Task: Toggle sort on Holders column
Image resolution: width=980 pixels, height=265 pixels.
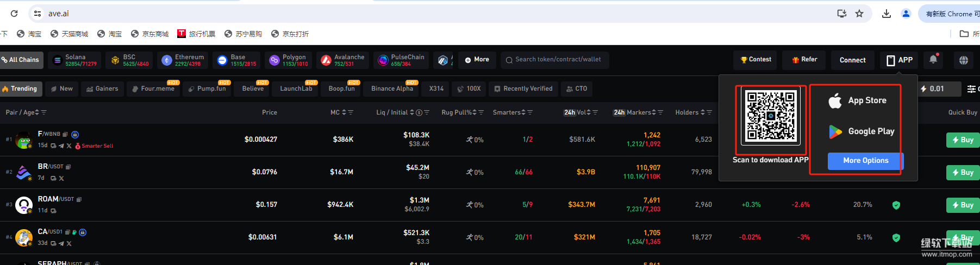Action: click(703, 112)
